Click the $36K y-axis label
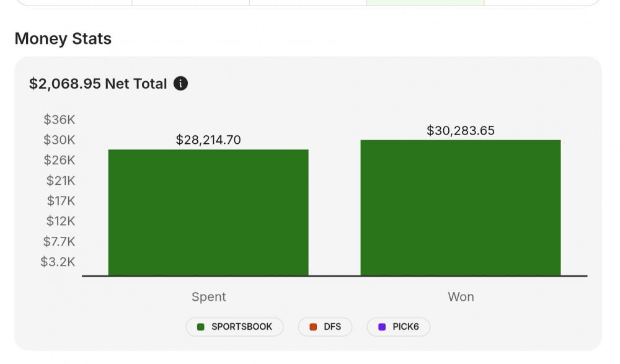This screenshot has height=364, width=620. (x=59, y=120)
